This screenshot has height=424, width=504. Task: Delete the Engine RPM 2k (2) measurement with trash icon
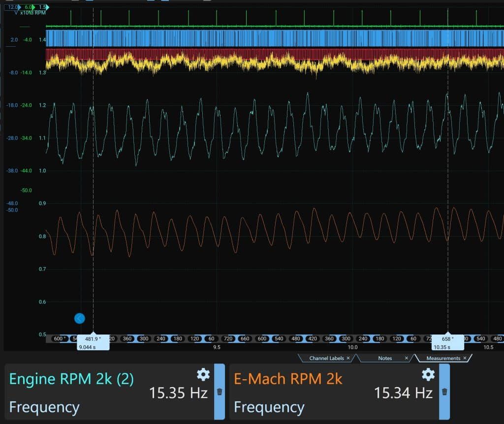[x=220, y=392]
